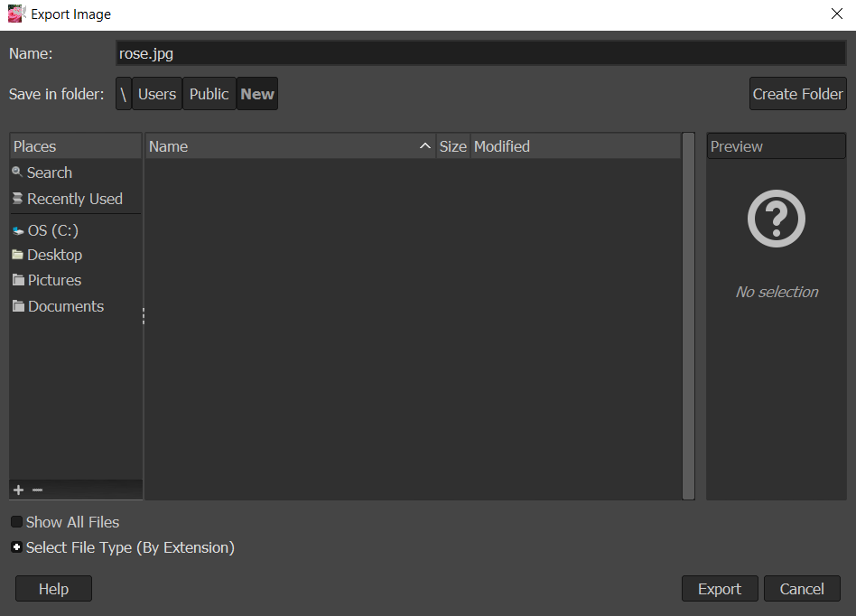Enable the Show All Files checkbox

[x=17, y=522]
